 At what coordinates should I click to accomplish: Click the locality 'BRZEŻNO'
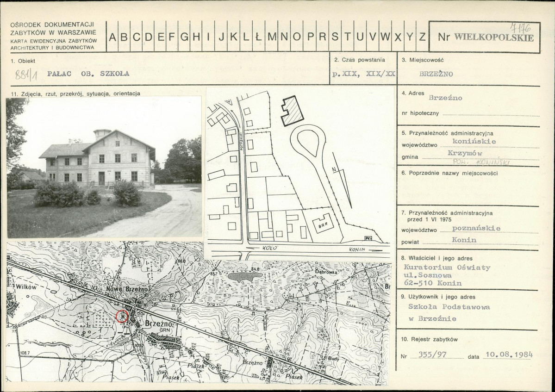click(x=436, y=74)
